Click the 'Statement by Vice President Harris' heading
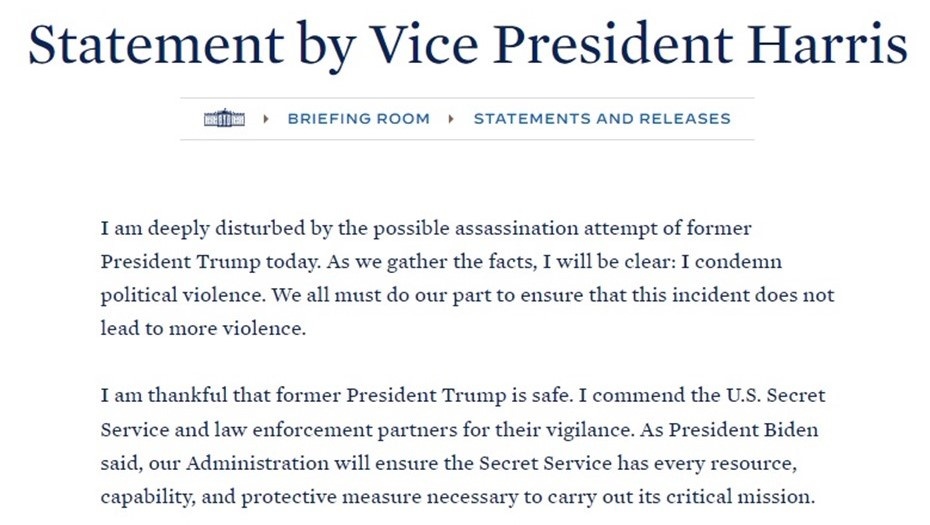930x525 pixels. [467, 45]
